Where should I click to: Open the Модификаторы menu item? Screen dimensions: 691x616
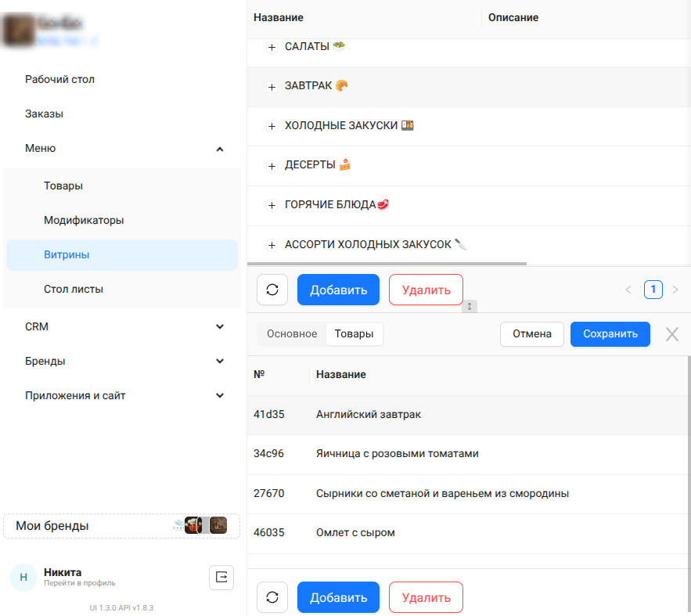[x=84, y=221]
